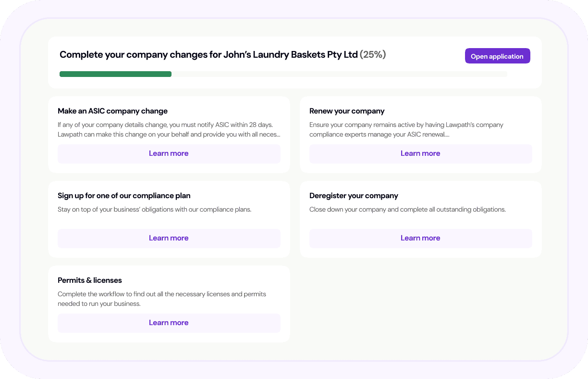This screenshot has width=588, height=379.
Task: Click the 'Permits & licenses' card title
Action: [x=90, y=280]
